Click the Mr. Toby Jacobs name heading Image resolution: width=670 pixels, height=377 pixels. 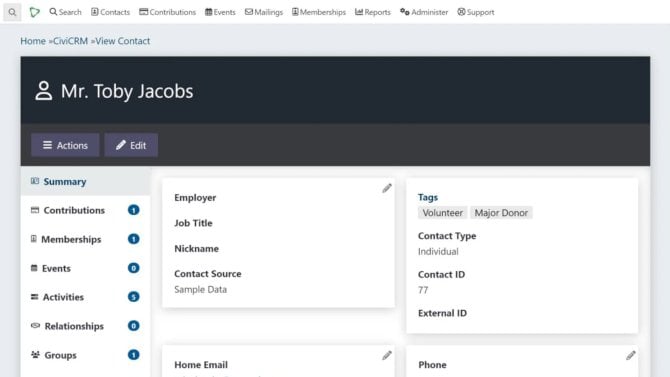[127, 91]
